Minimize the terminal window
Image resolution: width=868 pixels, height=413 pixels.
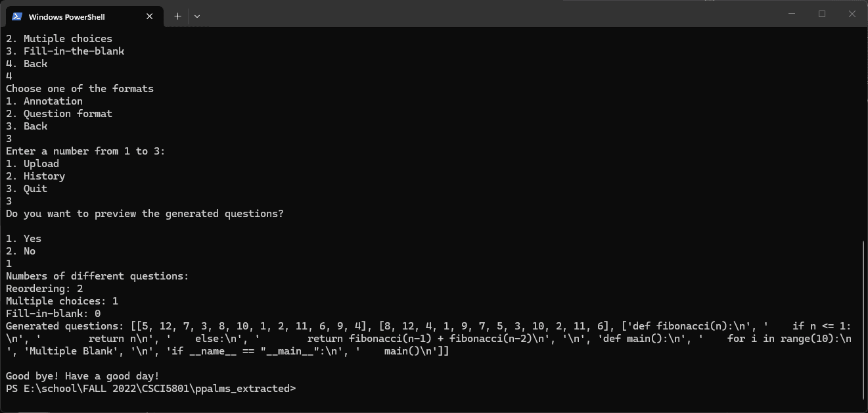[791, 14]
